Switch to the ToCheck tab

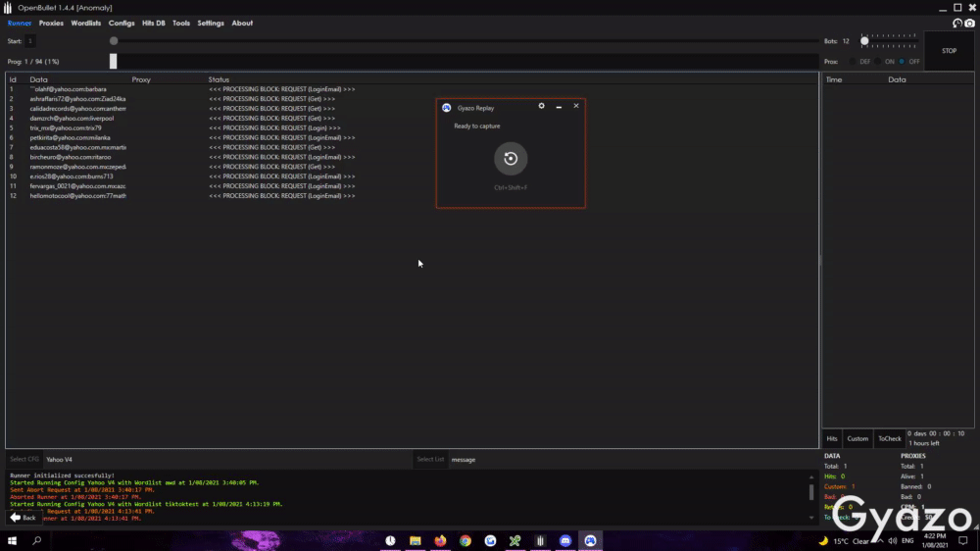(x=890, y=438)
